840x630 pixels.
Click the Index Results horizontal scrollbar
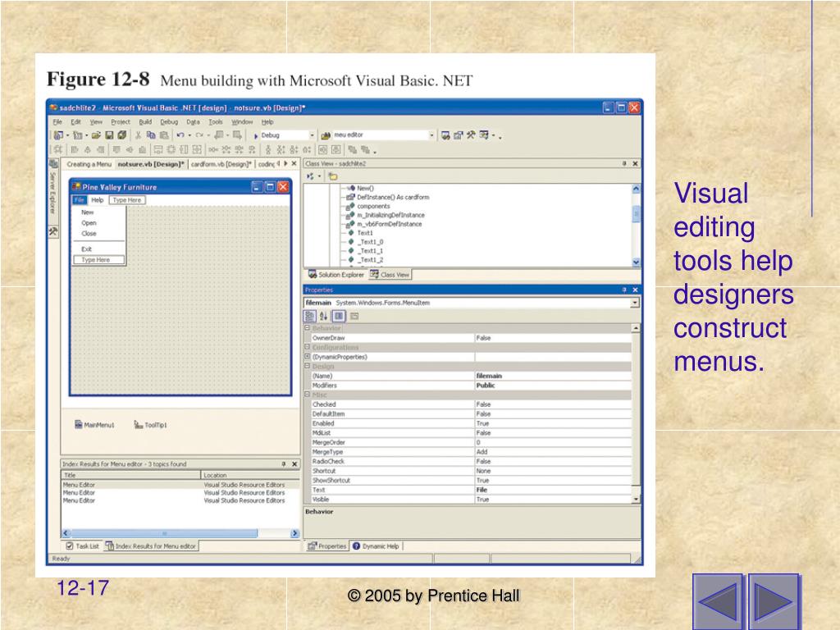coord(180,533)
